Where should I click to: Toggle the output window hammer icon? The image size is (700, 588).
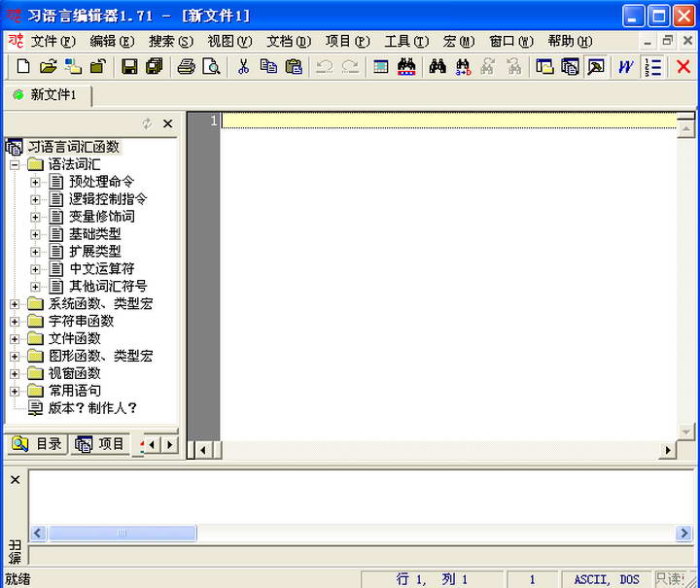(x=596, y=67)
